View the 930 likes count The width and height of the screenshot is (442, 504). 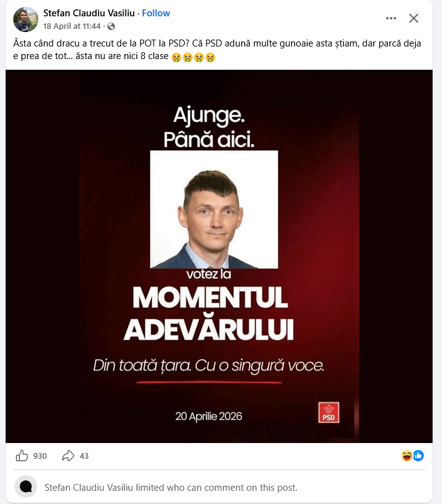coord(40,456)
